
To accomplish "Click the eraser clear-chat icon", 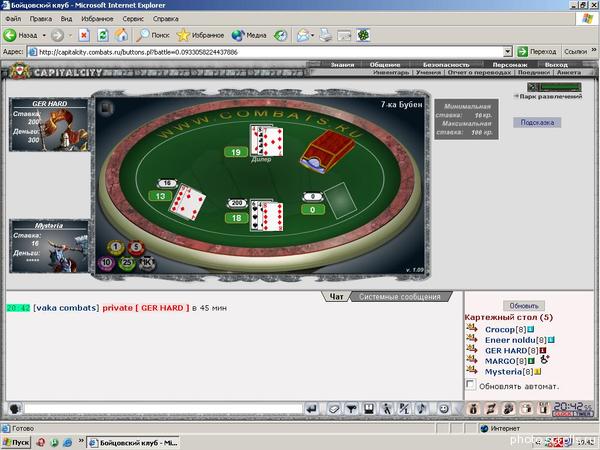I will click(333, 409).
